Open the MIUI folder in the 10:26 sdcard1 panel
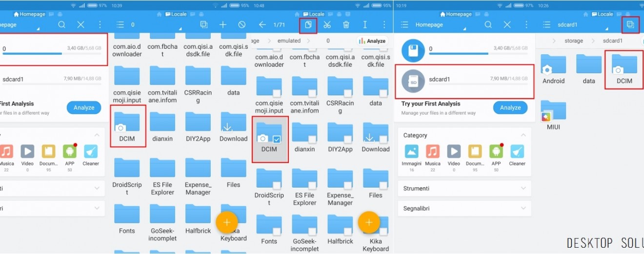Viewport: 644px width, 254px height. point(553,115)
